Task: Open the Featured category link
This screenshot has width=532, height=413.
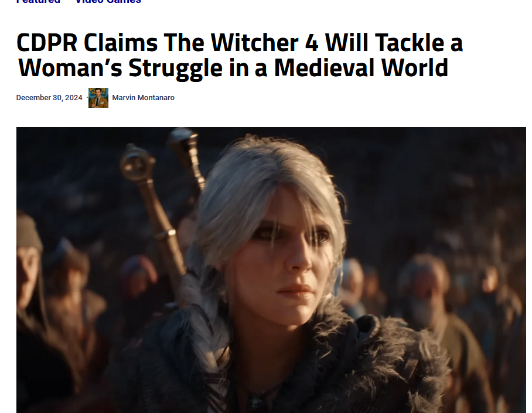Action: [x=38, y=1]
